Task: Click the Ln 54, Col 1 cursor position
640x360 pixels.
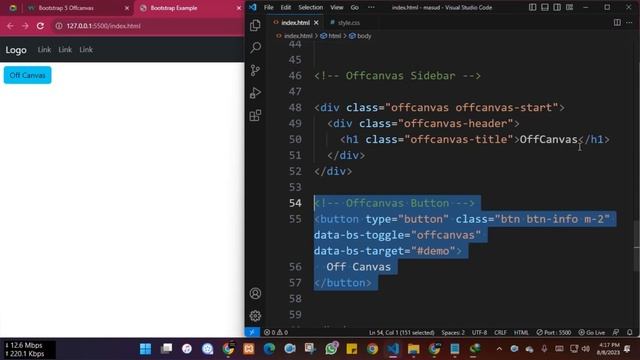Action: click(x=402, y=332)
